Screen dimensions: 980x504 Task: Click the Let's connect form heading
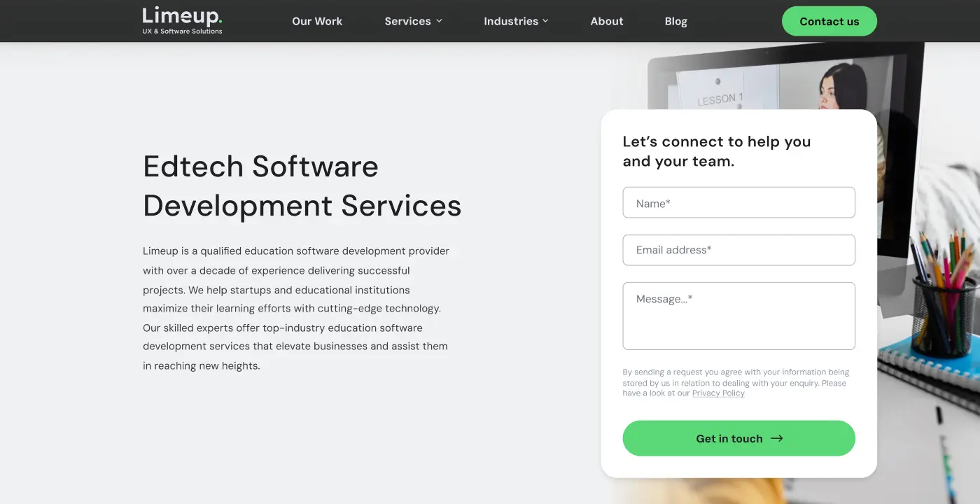[717, 151]
